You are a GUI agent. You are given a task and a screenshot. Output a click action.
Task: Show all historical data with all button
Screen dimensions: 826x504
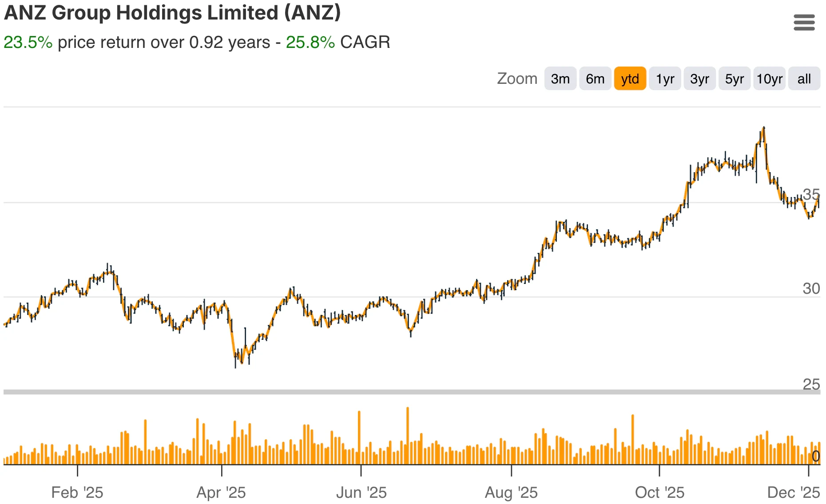(804, 79)
